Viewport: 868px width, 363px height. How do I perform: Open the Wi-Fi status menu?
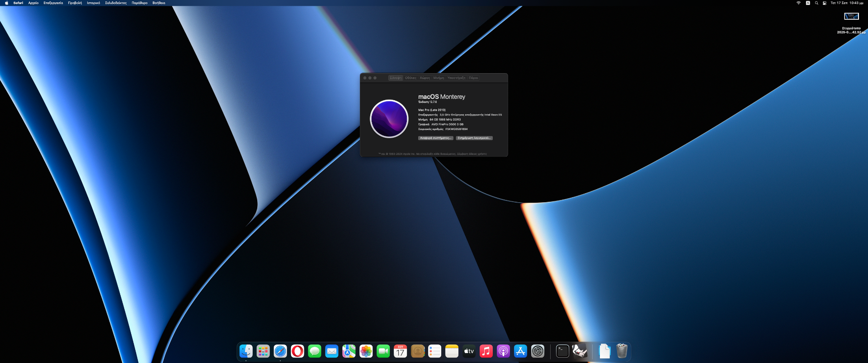(x=798, y=3)
